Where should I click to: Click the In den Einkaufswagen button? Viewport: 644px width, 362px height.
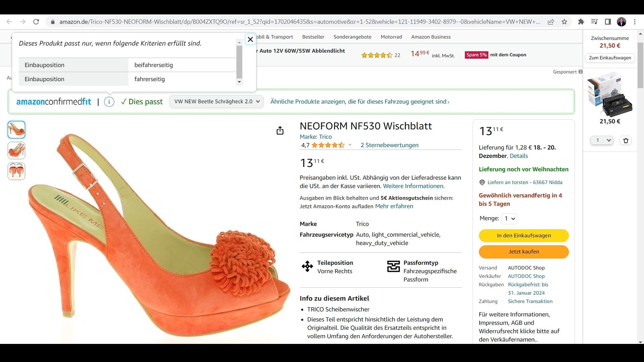523,236
